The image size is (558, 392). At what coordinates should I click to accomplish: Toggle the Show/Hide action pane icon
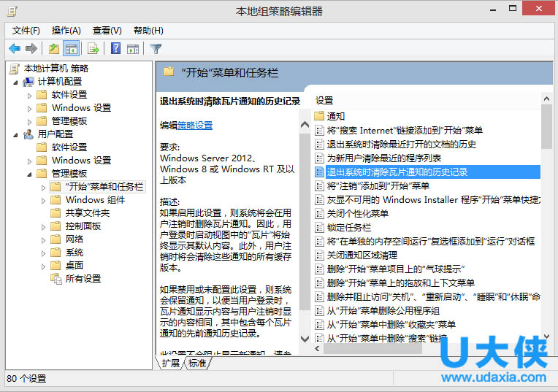pyautogui.click(x=133, y=49)
